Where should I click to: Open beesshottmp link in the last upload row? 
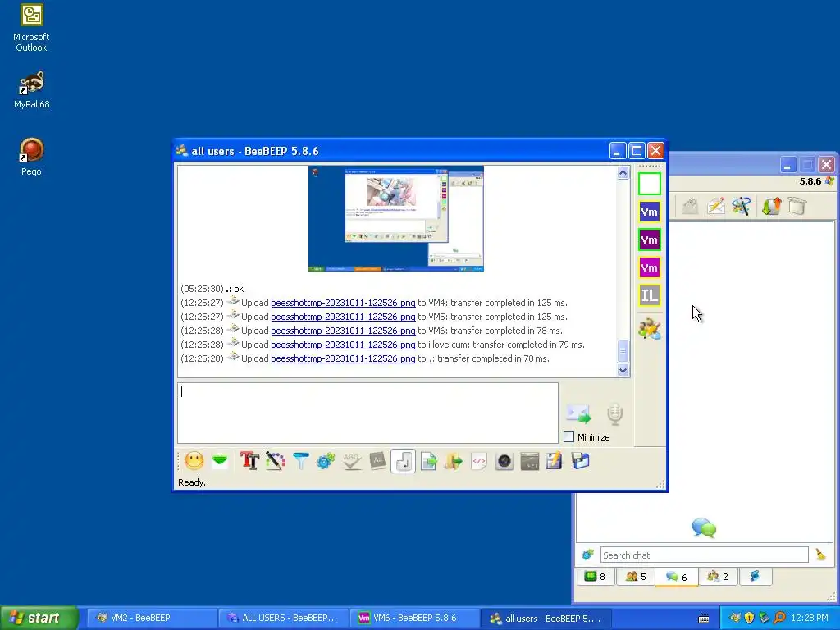click(x=343, y=358)
